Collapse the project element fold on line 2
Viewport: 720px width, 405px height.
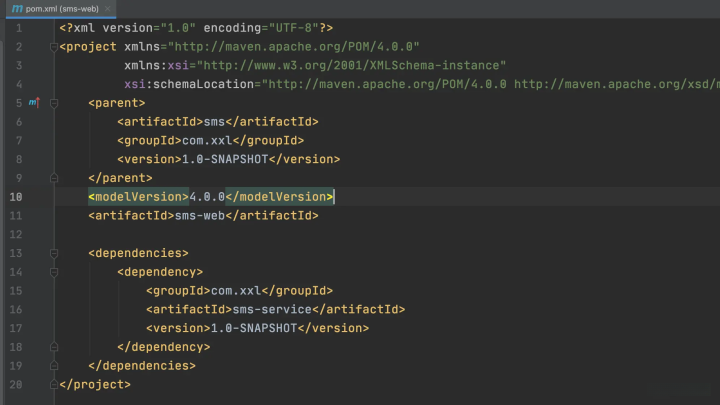pyautogui.click(x=53, y=46)
